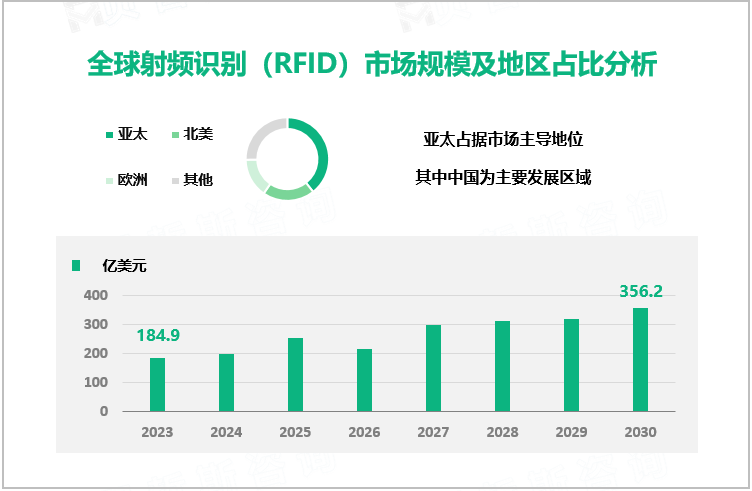Viewport: 752px width, 491px height.
Task: Click the text 亚太占据市场主导地位
Action: pyautogui.click(x=503, y=139)
